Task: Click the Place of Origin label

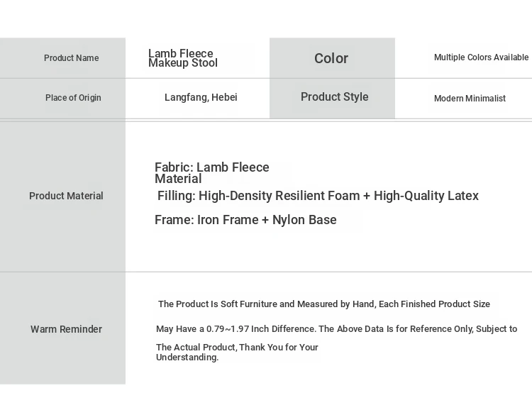Action: pos(73,98)
